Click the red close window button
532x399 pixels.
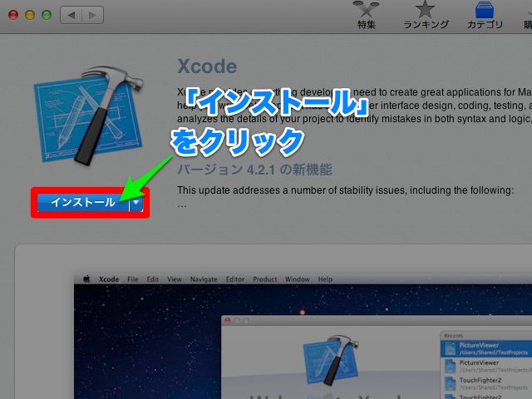[13, 15]
